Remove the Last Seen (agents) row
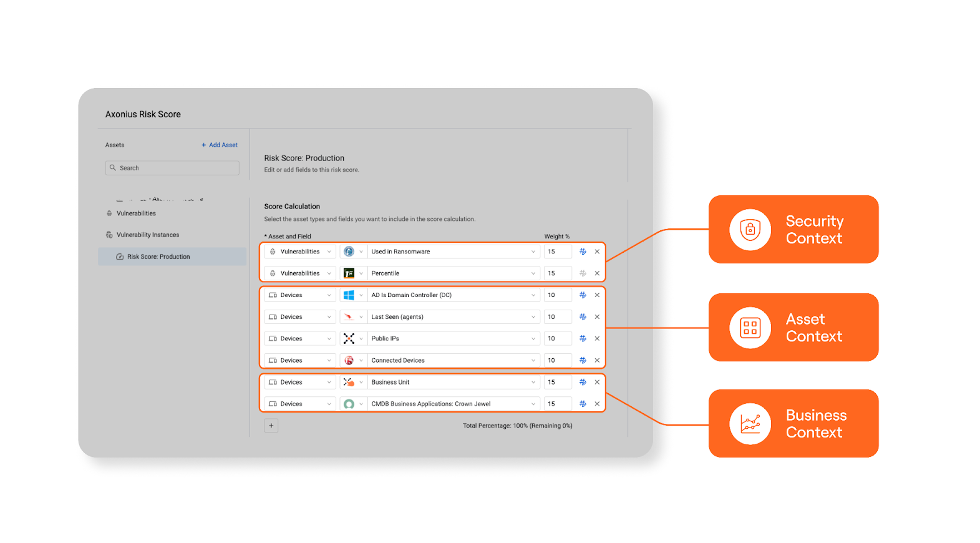The height and width of the screenshot is (543, 980). point(597,317)
